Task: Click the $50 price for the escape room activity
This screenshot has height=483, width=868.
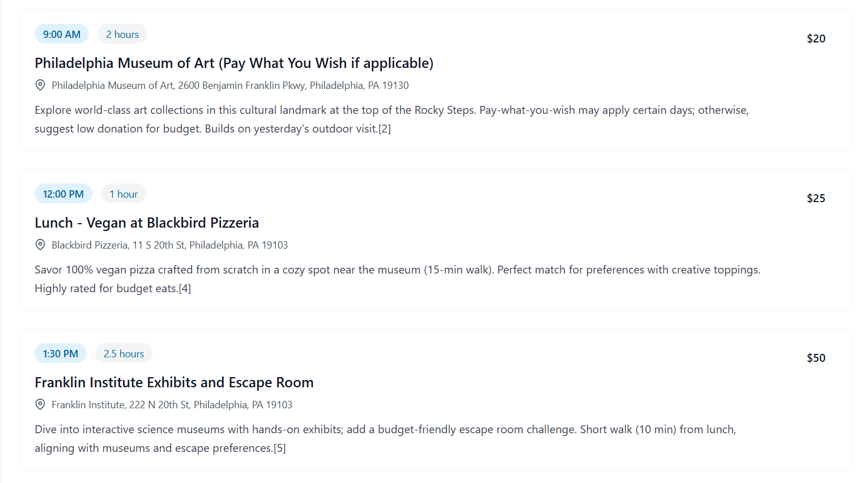Action: click(x=816, y=357)
